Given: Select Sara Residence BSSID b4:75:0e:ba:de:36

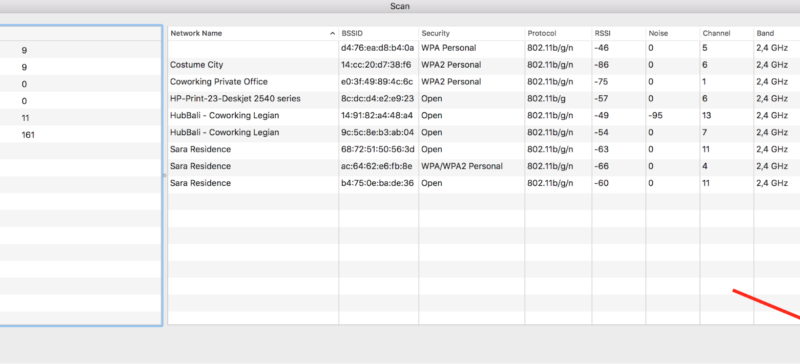Looking at the screenshot, I should click(378, 183).
